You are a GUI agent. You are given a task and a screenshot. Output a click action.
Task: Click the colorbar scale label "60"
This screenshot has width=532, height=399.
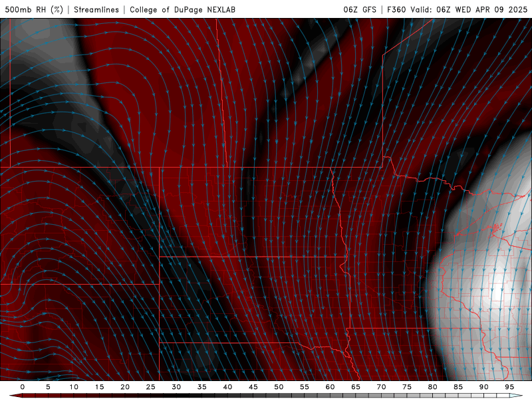point(330,387)
